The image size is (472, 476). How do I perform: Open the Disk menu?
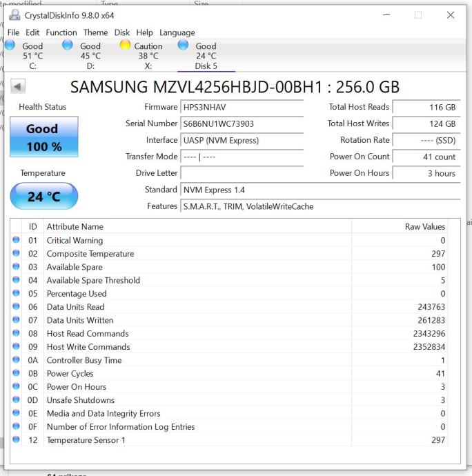tap(122, 32)
